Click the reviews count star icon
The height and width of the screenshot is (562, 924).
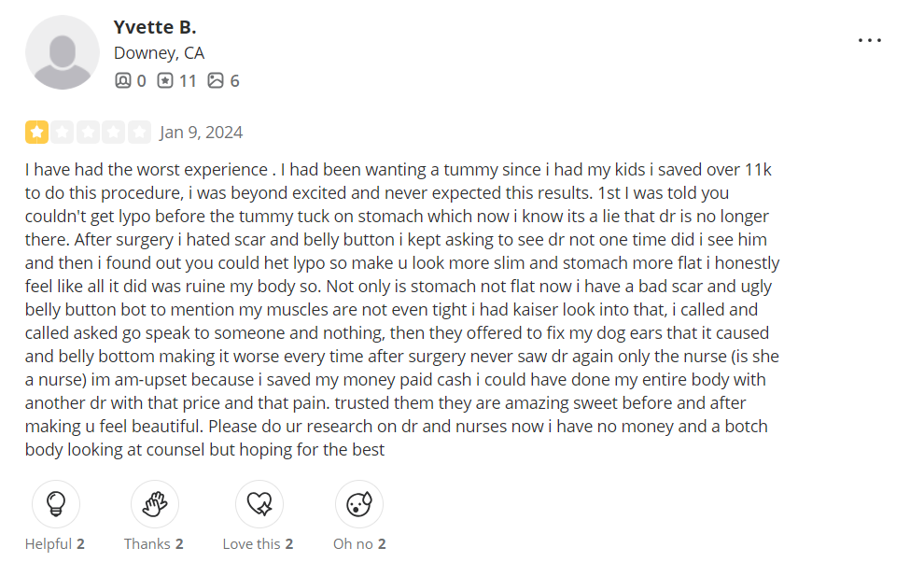tap(165, 80)
